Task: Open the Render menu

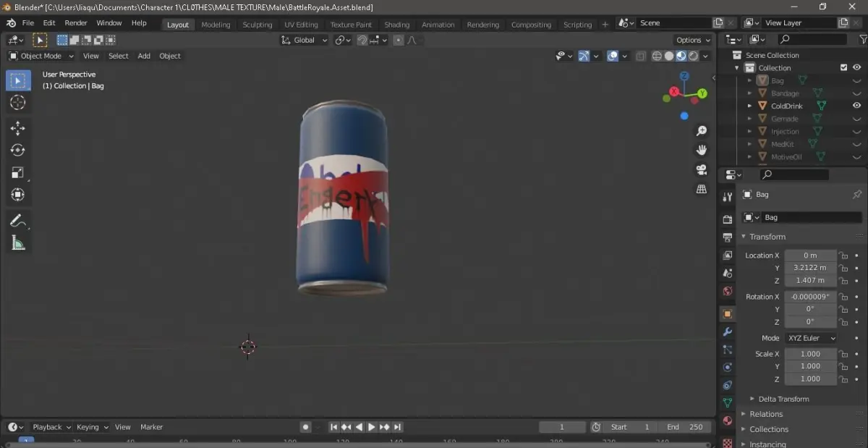Action: click(76, 23)
